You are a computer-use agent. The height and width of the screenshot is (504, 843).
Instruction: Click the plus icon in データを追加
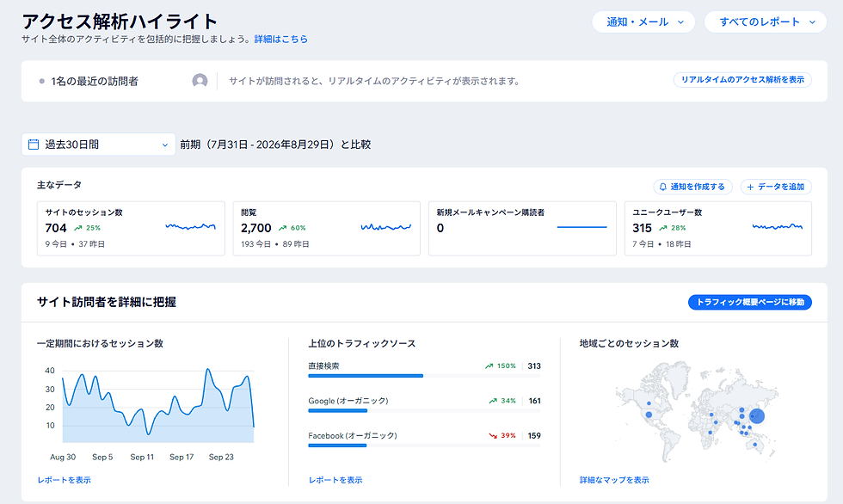(750, 187)
